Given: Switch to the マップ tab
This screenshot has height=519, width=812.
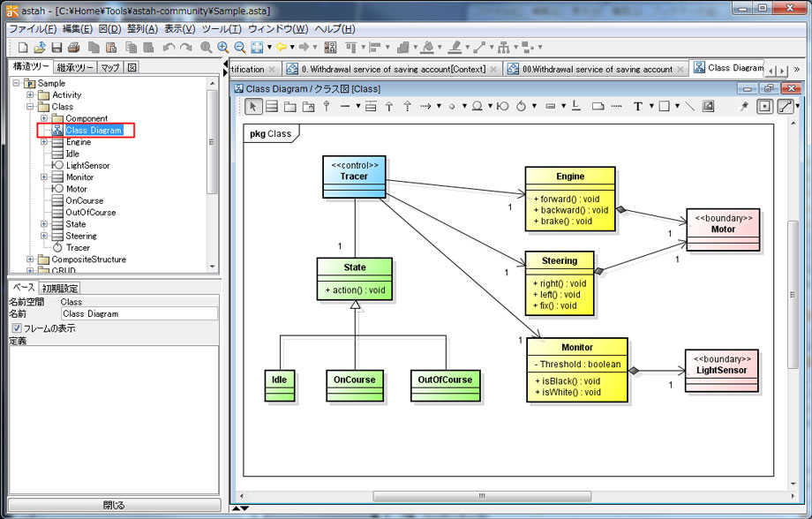Looking at the screenshot, I should (x=109, y=67).
